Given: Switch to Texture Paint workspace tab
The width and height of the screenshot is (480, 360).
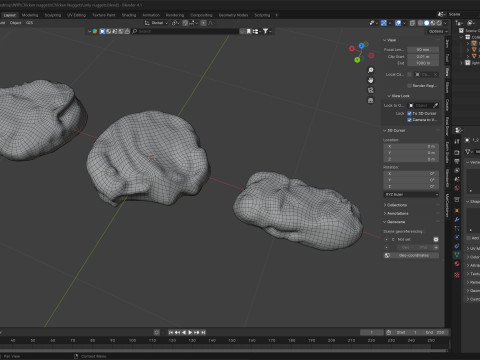Looking at the screenshot, I should (104, 15).
